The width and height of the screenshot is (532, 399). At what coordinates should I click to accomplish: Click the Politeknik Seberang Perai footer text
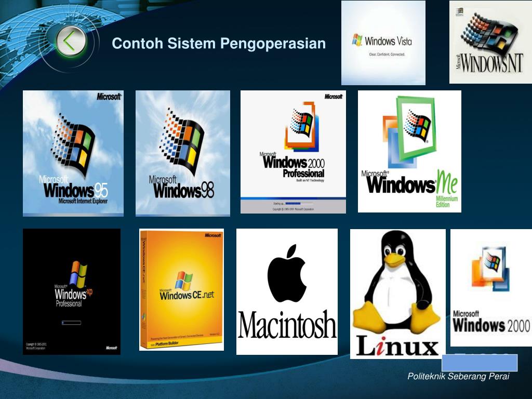[x=458, y=376]
